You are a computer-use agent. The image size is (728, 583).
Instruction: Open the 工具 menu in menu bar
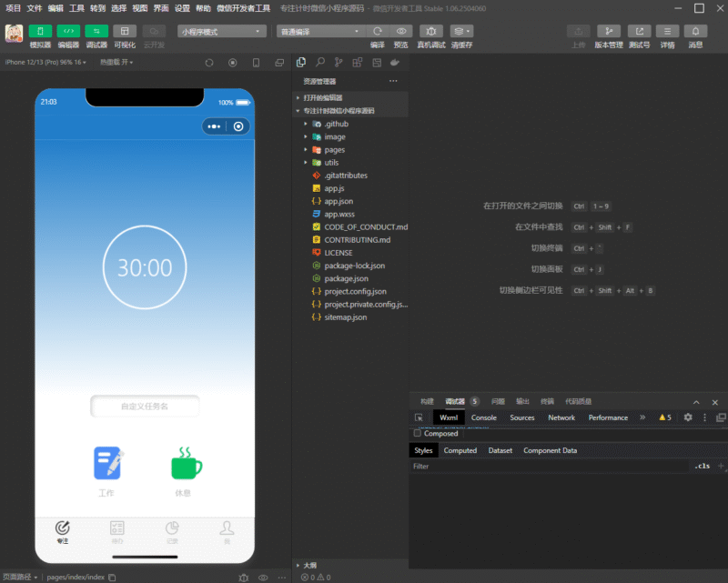[77, 8]
